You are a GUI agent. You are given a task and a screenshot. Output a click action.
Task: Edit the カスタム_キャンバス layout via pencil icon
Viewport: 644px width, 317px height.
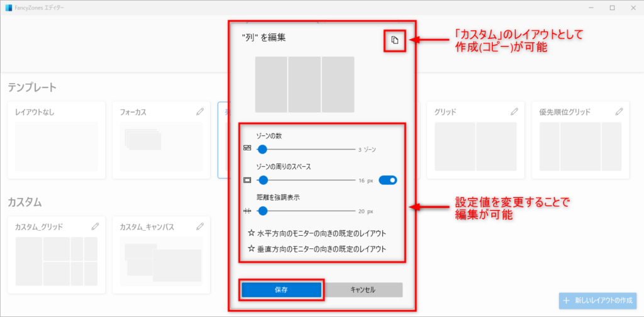(x=200, y=226)
